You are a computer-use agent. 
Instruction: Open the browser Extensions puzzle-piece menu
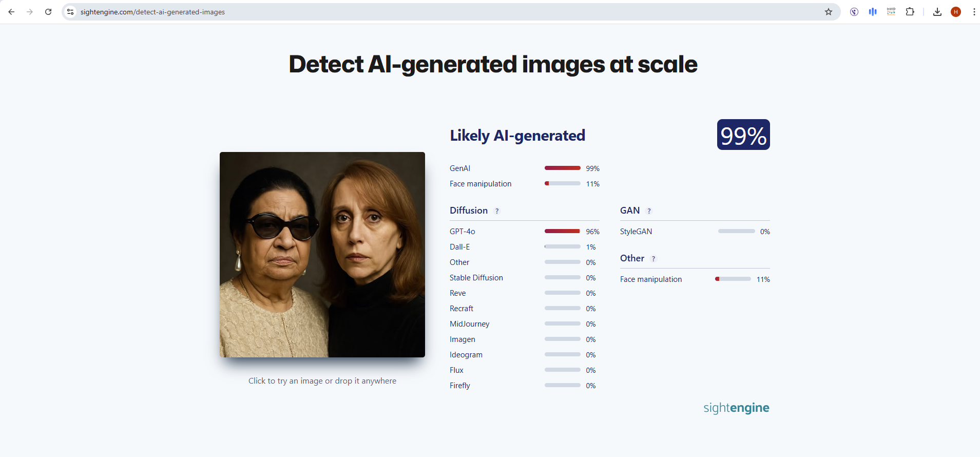(910, 11)
